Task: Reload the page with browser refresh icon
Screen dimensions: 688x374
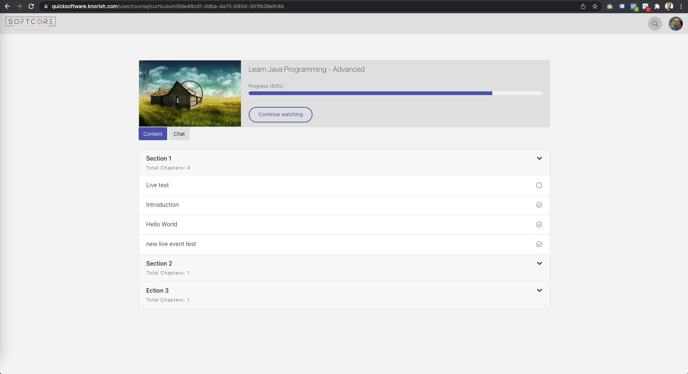Action: (x=31, y=6)
